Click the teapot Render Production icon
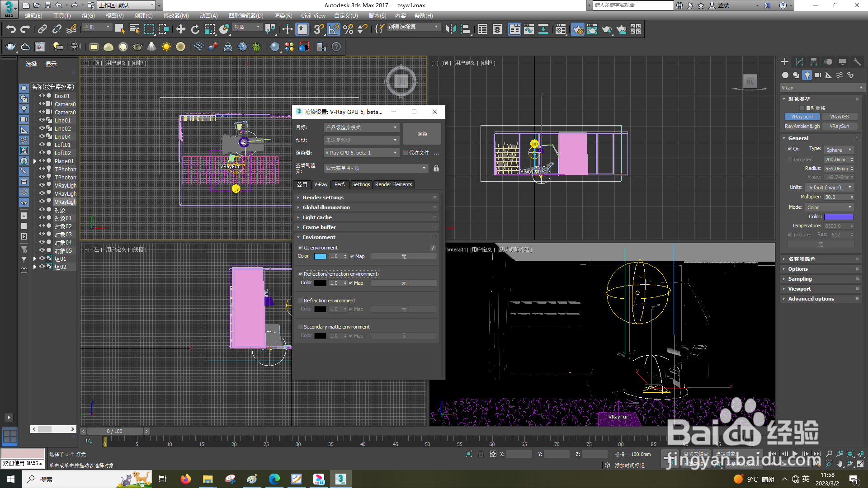This screenshot has height=489, width=868. (x=607, y=29)
